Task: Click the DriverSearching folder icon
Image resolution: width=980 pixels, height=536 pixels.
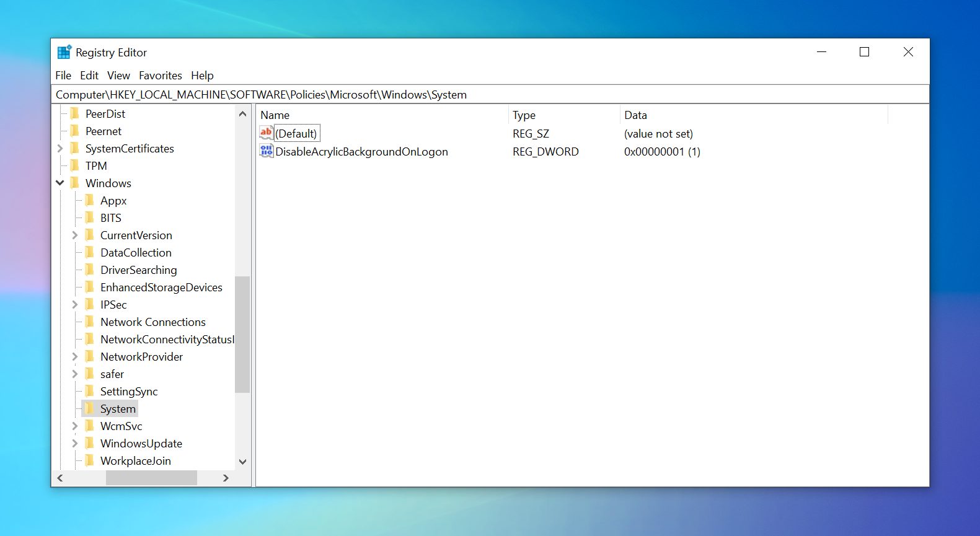Action: (90, 270)
